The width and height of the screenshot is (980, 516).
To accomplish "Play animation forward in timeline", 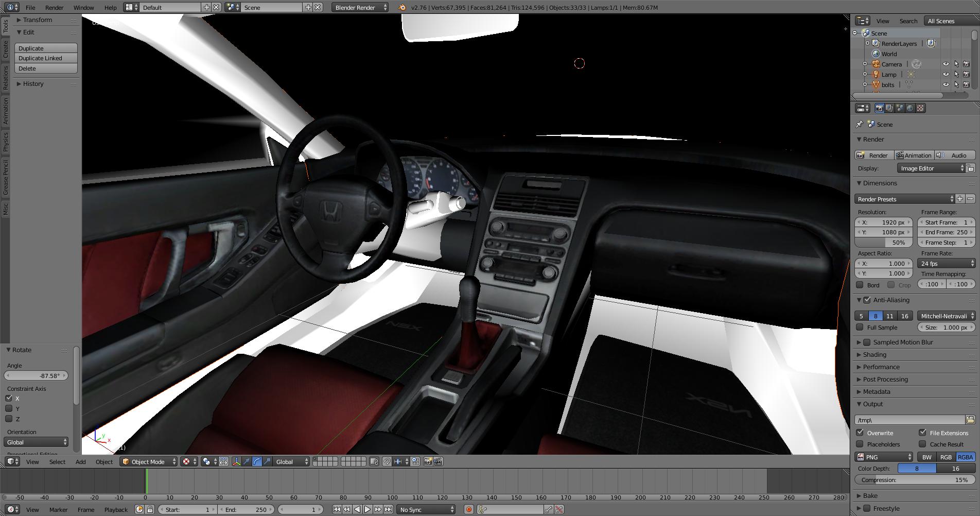I will click(x=367, y=509).
